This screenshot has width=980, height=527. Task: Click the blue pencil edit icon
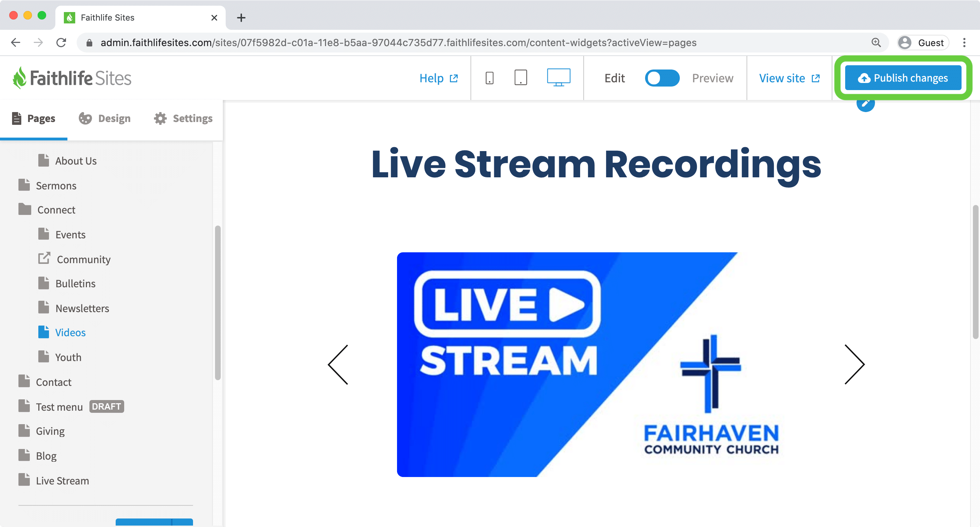click(865, 104)
